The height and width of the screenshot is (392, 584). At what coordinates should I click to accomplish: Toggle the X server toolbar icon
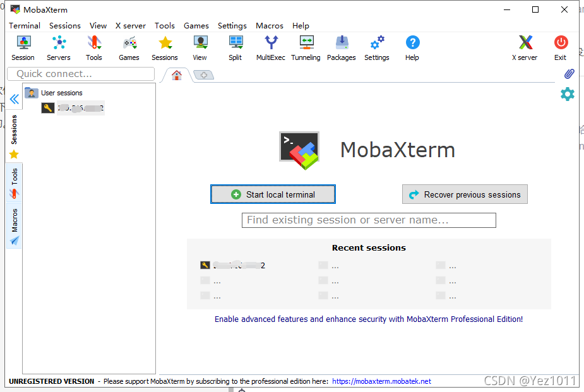(x=525, y=48)
